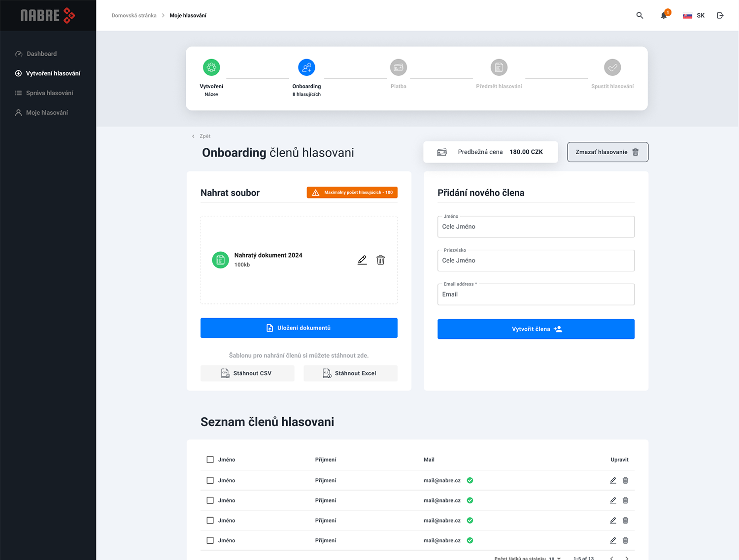The height and width of the screenshot is (560, 739).
Task: Delete the uploaded document Nahratý dokument 2024
Action: [x=380, y=260]
